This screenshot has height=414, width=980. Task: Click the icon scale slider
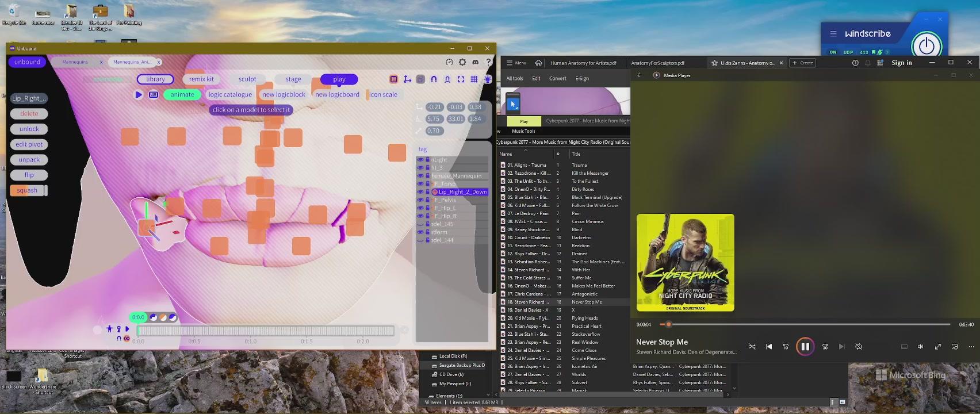click(x=383, y=95)
